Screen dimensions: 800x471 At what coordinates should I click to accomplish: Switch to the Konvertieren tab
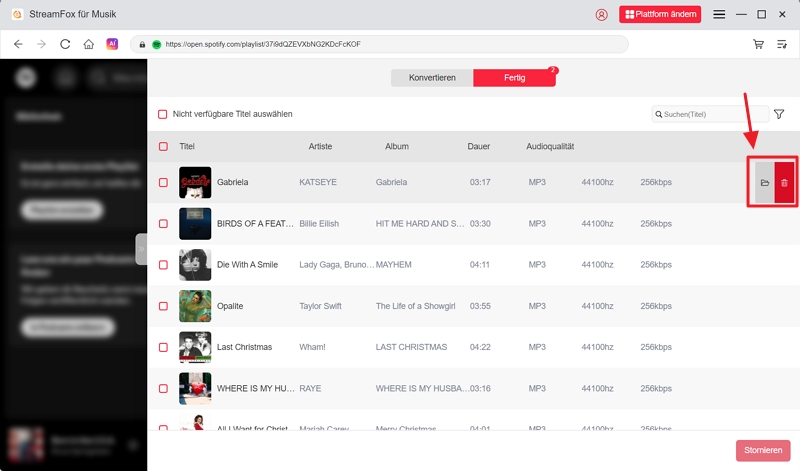pyautogui.click(x=432, y=78)
